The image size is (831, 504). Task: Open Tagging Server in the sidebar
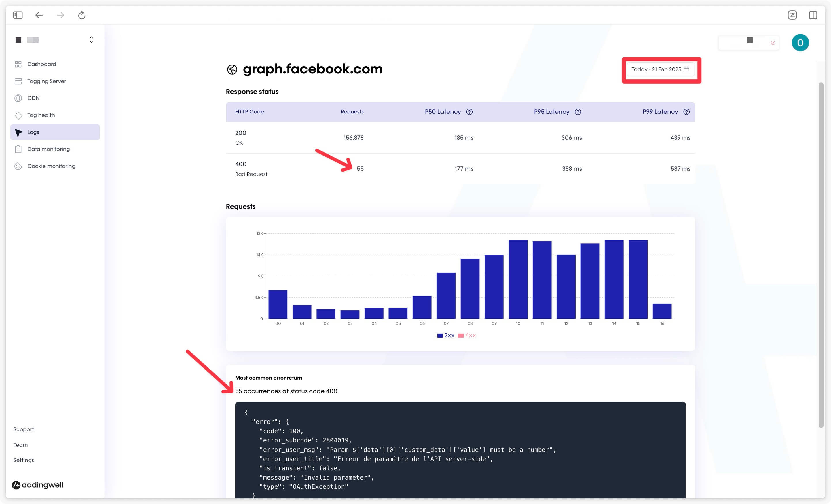55,81
